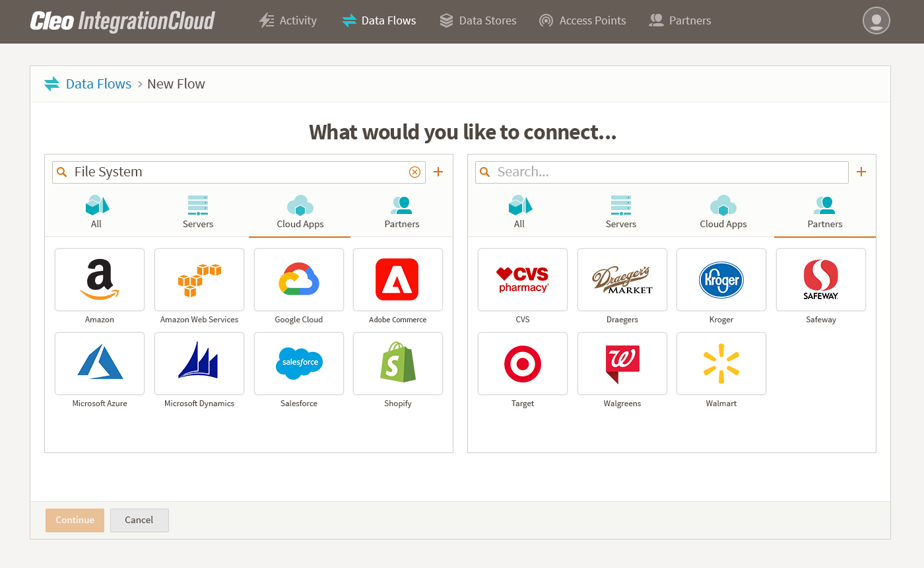Click the Cleo IntegrationCloud logo

click(x=123, y=21)
